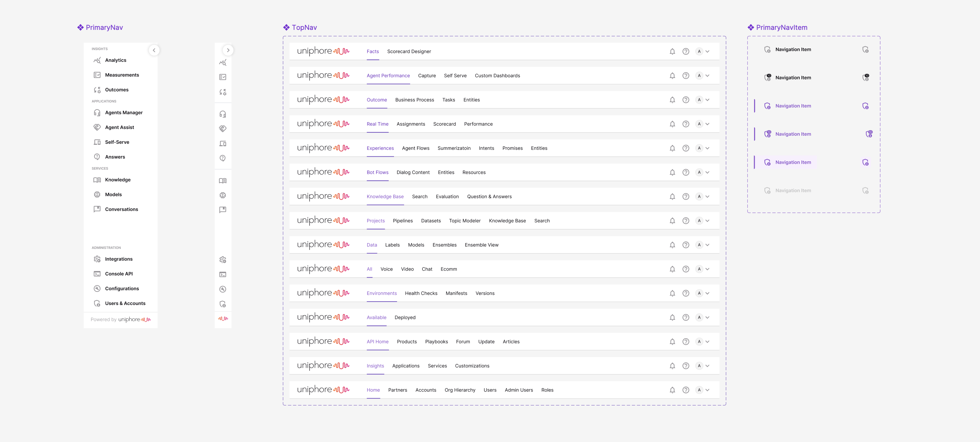This screenshot has height=442, width=980.
Task: Click the uniphore logo in the Outcome nav
Action: point(323,99)
